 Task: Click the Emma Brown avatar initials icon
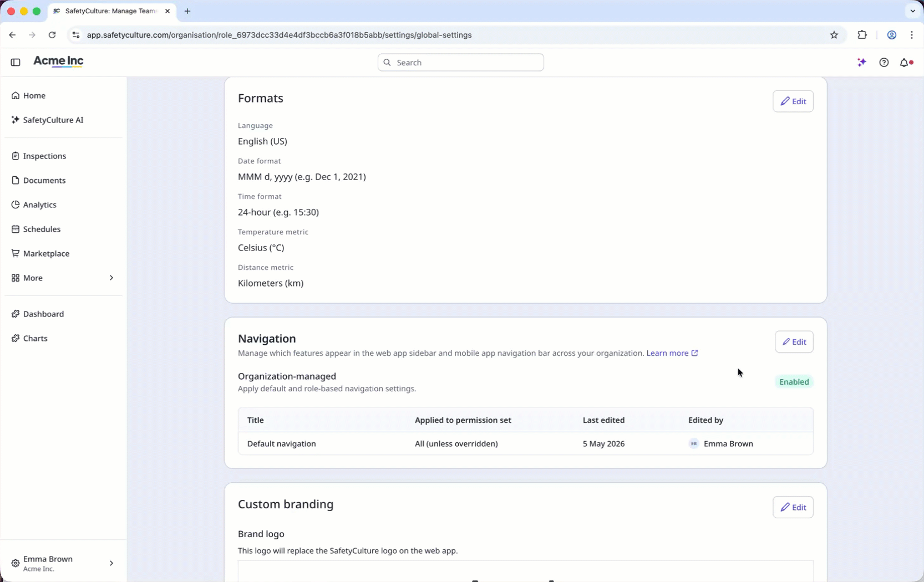point(694,443)
